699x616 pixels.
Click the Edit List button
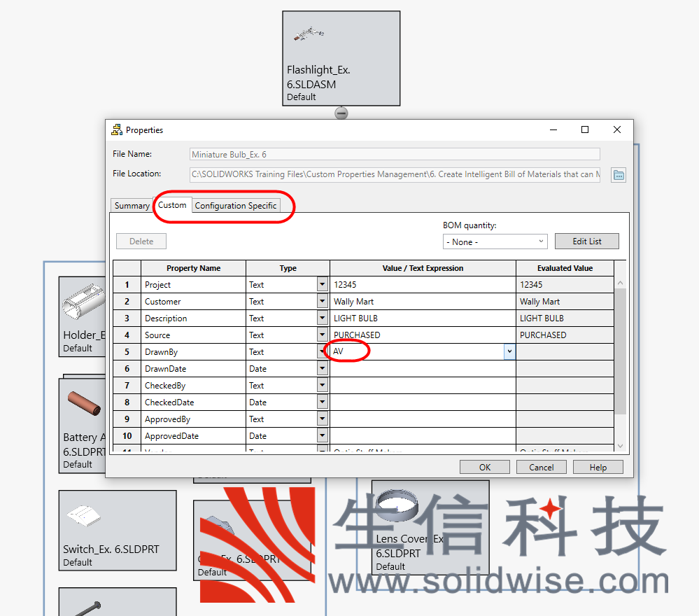point(586,241)
